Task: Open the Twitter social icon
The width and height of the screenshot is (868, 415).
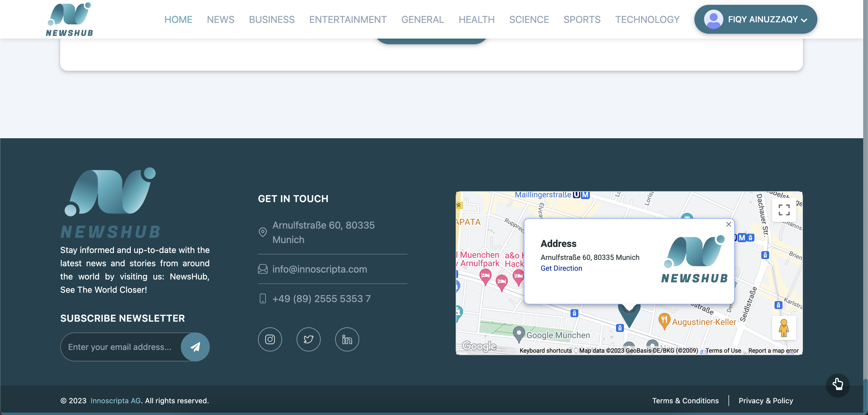Action: coord(308,339)
